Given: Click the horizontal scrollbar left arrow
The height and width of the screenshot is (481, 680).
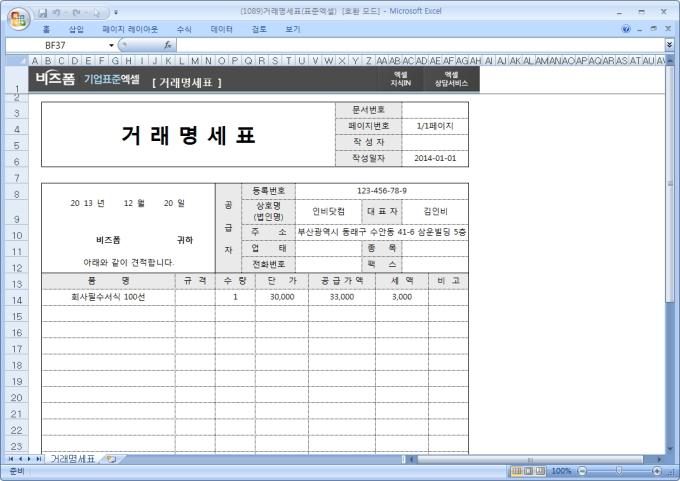Looking at the screenshot, I should [x=412, y=459].
